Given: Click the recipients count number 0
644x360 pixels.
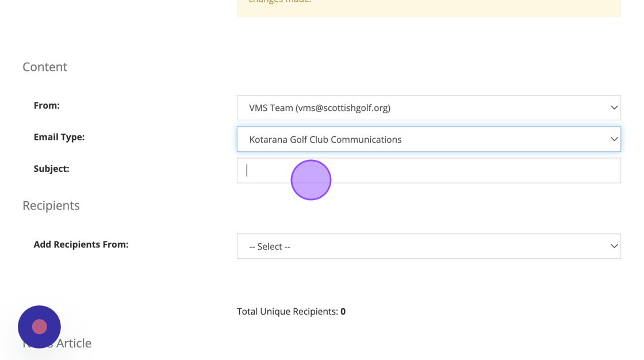Looking at the screenshot, I should tap(343, 311).
